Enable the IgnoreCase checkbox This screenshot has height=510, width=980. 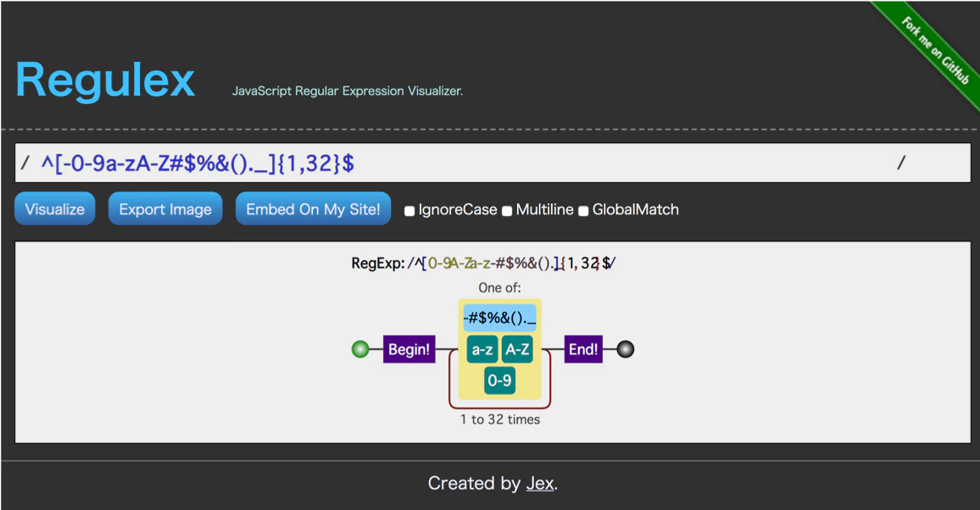pyautogui.click(x=409, y=211)
